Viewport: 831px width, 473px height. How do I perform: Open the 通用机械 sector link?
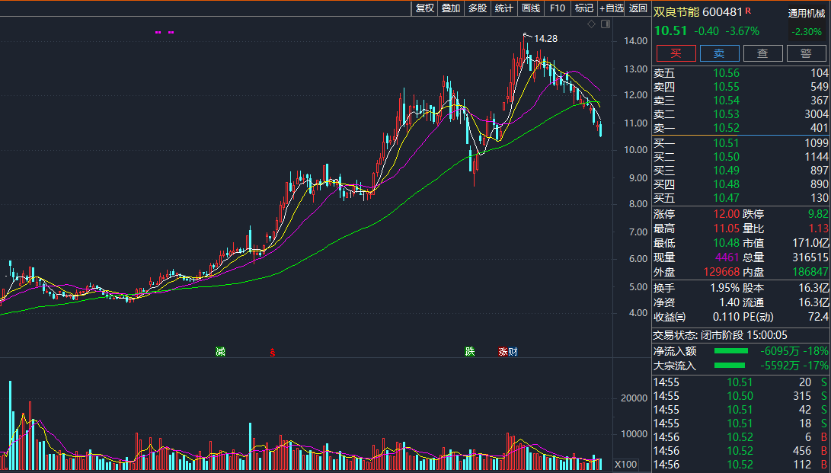point(806,13)
